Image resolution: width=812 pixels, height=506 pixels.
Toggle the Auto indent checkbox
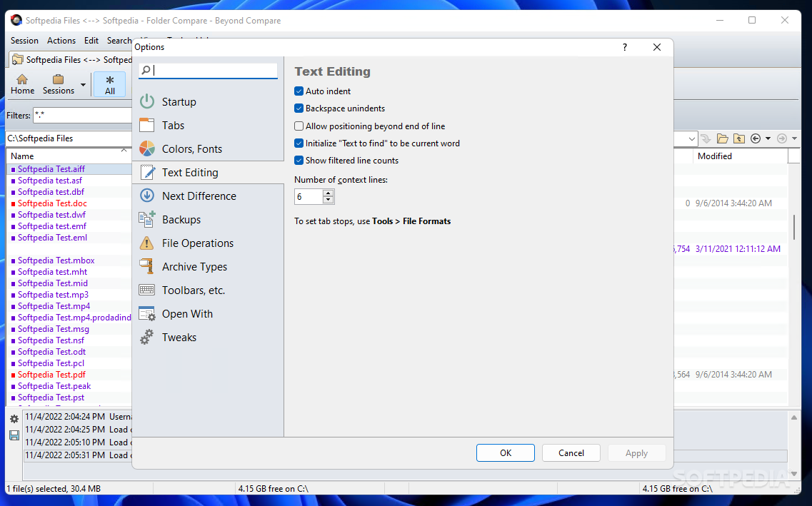[299, 91]
